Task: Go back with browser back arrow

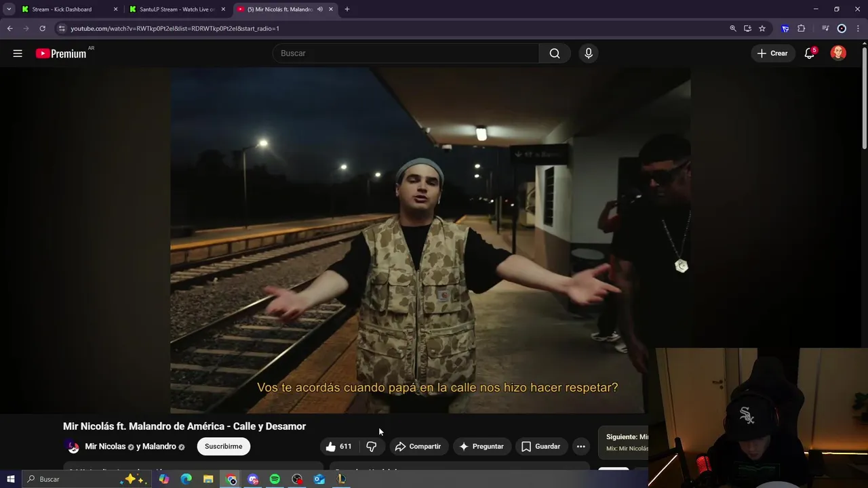Action: (x=9, y=28)
